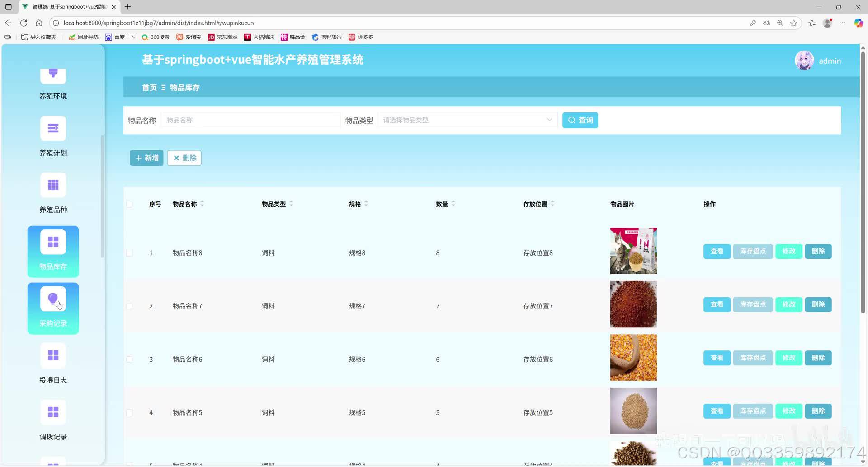This screenshot has width=868, height=467.
Task: Open browser settings ellipsis menu
Action: [x=842, y=23]
